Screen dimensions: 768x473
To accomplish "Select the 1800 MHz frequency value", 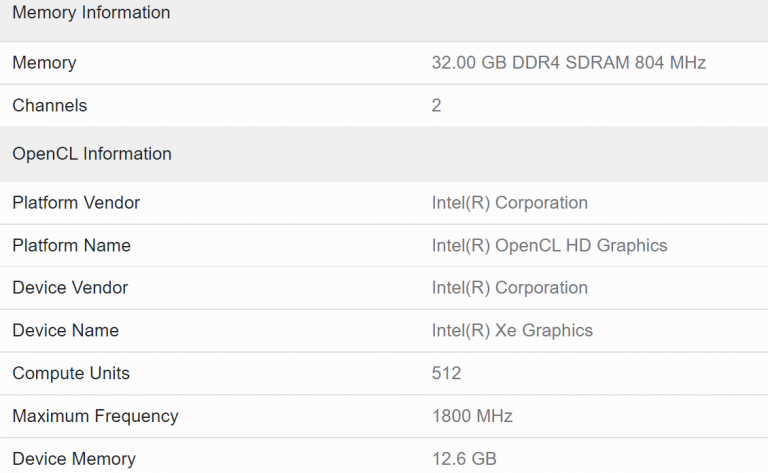I will pos(473,416).
